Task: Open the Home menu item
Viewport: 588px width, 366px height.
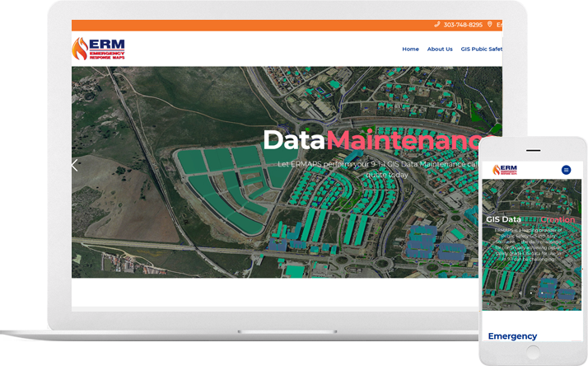Action: click(x=410, y=49)
